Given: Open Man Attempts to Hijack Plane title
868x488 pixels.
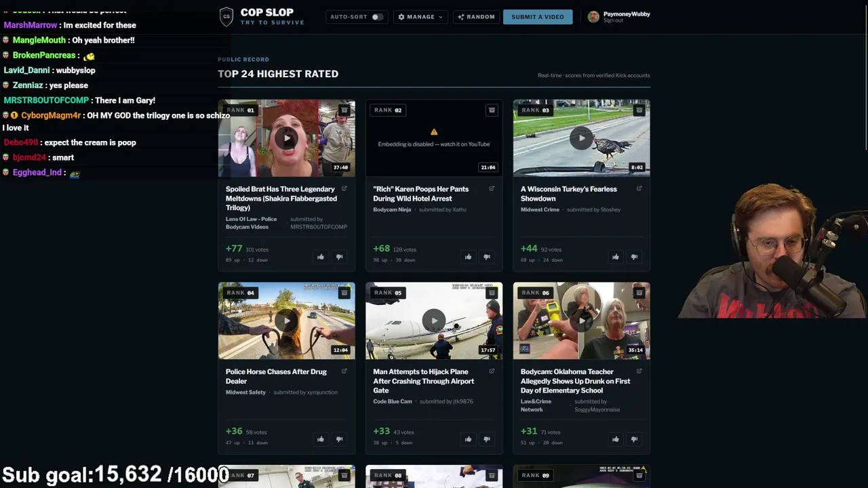Looking at the screenshot, I should tap(424, 381).
